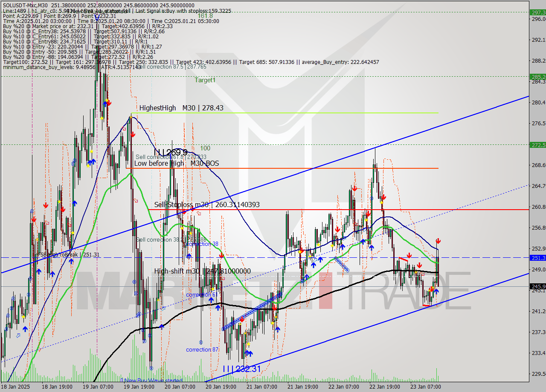
Task: Click the 19 Jan 19:00 time label
Action: [x=139, y=387]
